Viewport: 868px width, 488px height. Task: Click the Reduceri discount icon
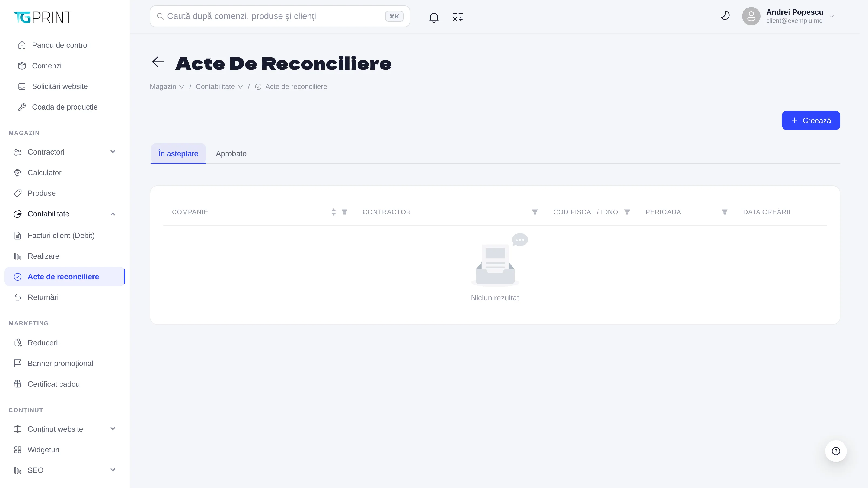coord(18,343)
